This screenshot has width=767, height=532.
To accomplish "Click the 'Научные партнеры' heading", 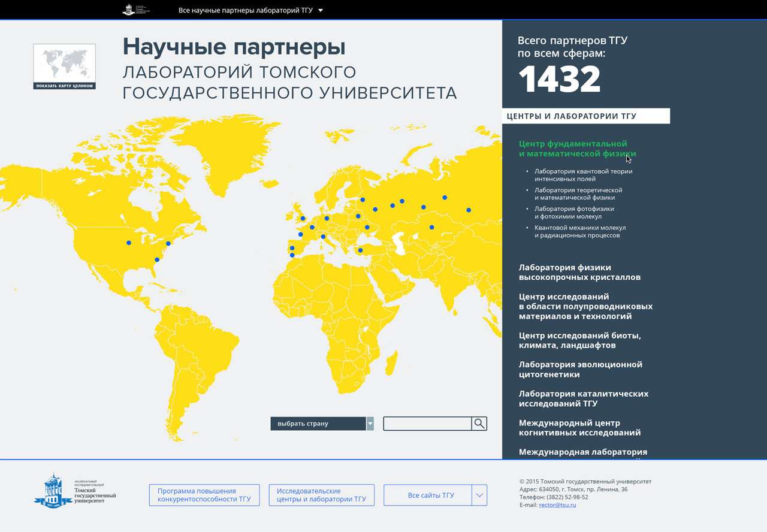I will coord(234,47).
